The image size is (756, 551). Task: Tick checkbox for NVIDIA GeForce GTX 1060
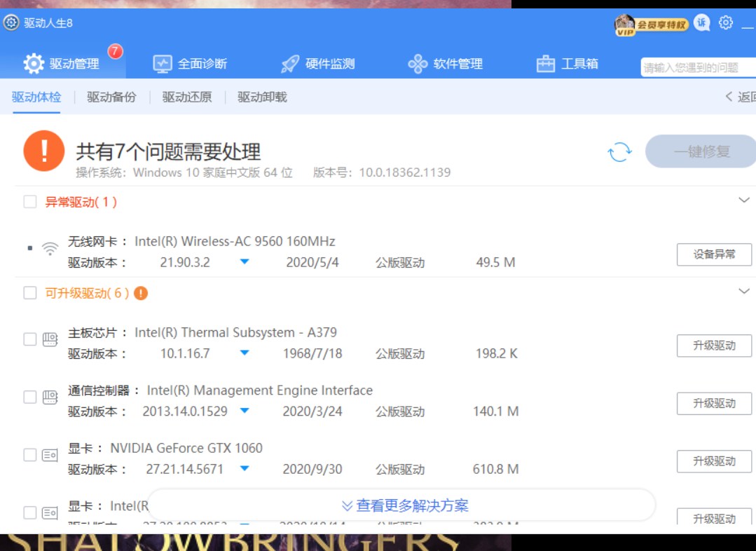(30, 455)
